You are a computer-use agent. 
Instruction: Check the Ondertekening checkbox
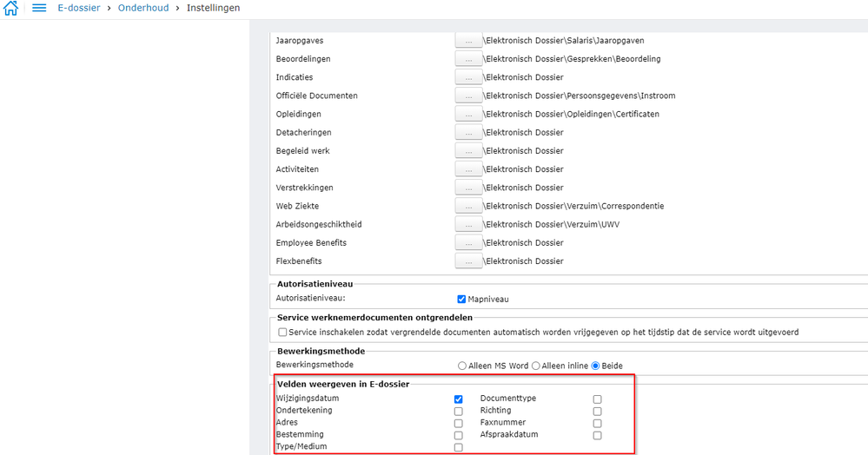pos(459,412)
